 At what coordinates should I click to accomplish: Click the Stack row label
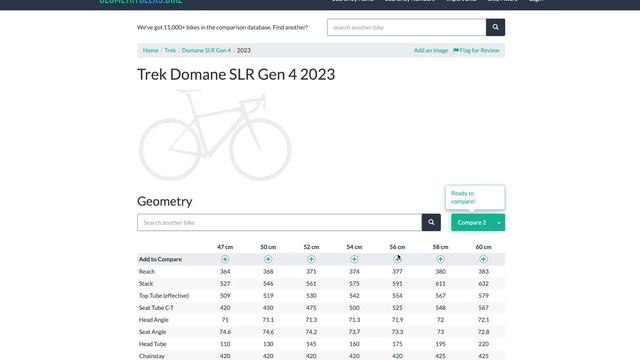point(146,283)
